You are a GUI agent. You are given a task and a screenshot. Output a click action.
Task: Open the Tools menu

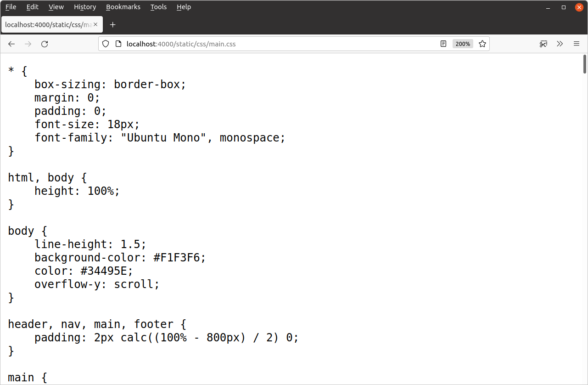coord(158,7)
